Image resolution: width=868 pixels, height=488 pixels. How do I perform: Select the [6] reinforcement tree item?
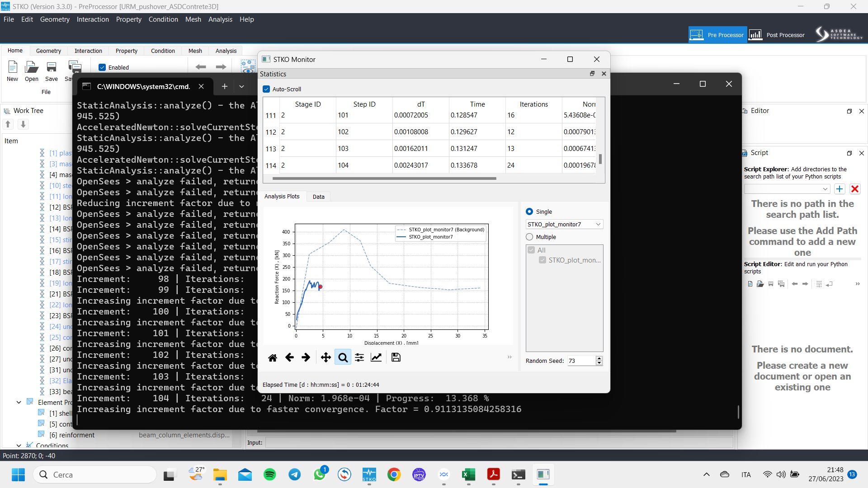tap(72, 435)
